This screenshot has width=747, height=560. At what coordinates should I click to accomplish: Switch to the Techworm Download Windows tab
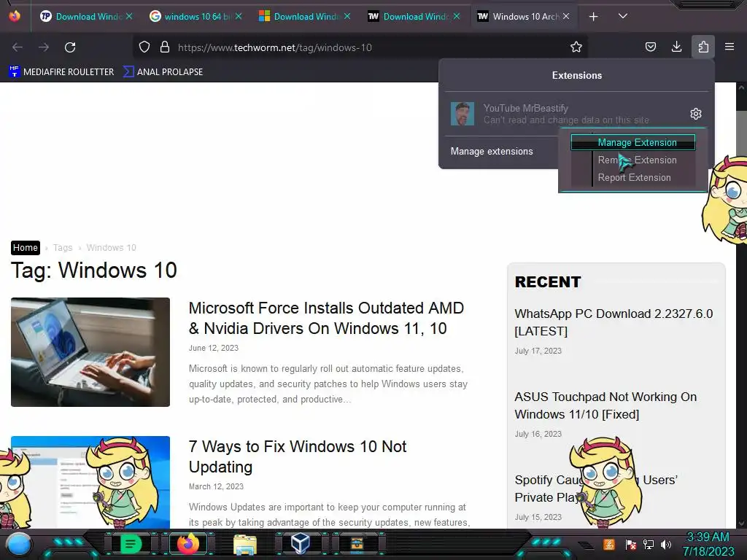(414, 17)
